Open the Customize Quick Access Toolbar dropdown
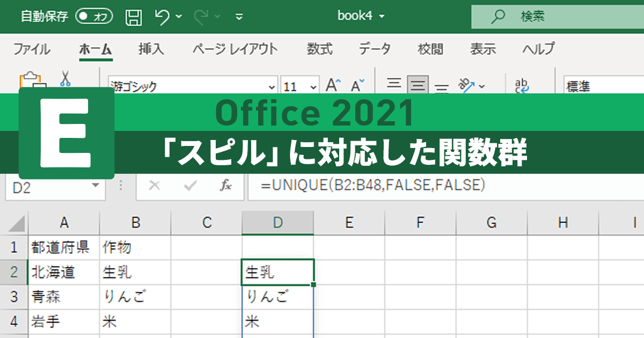 coord(239,17)
